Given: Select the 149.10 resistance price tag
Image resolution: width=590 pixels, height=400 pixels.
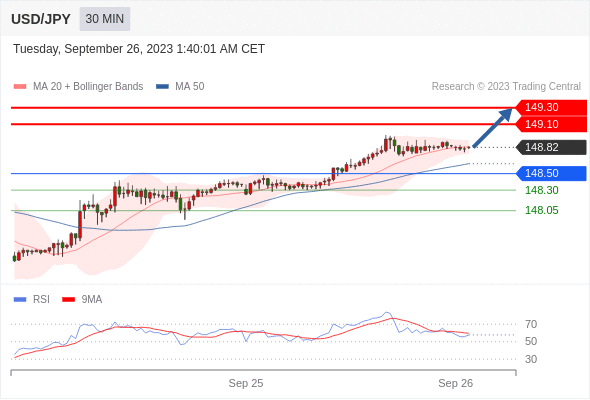Looking at the screenshot, I should point(551,124).
